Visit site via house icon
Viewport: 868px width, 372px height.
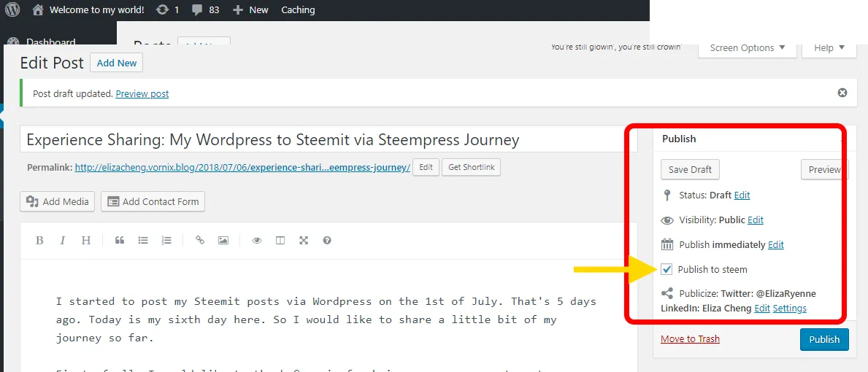pos(38,10)
